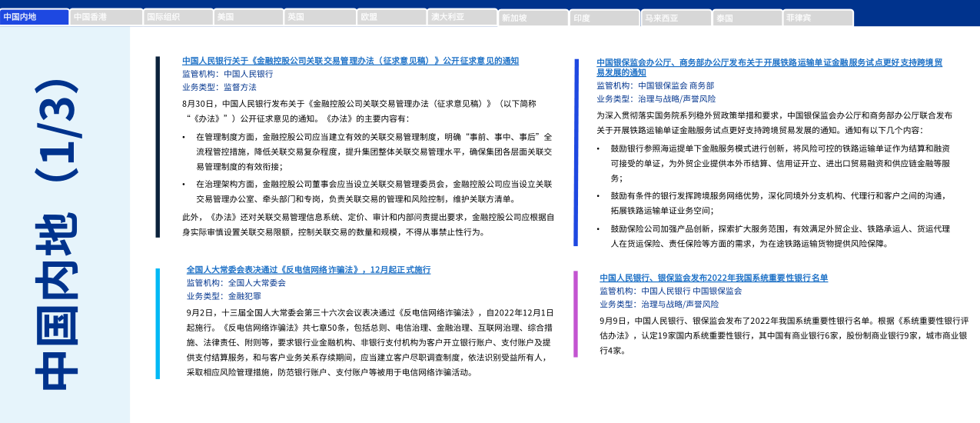Open the 金融控股公司关联交易管理办法 notice link

pos(350,61)
